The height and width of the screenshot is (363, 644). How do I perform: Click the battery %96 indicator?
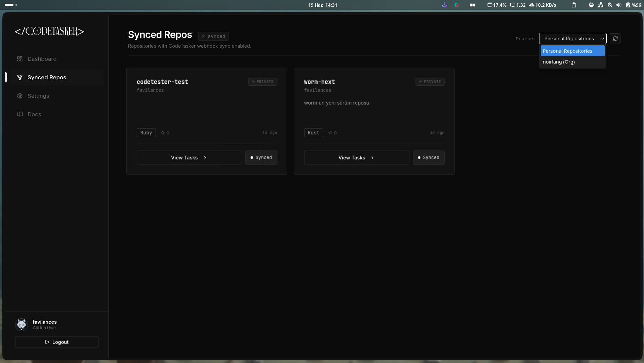pos(633,5)
